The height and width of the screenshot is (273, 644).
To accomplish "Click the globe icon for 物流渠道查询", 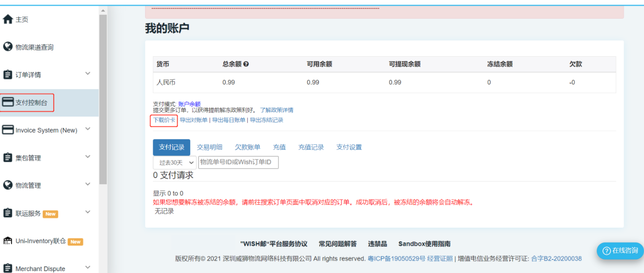I will coord(8,47).
